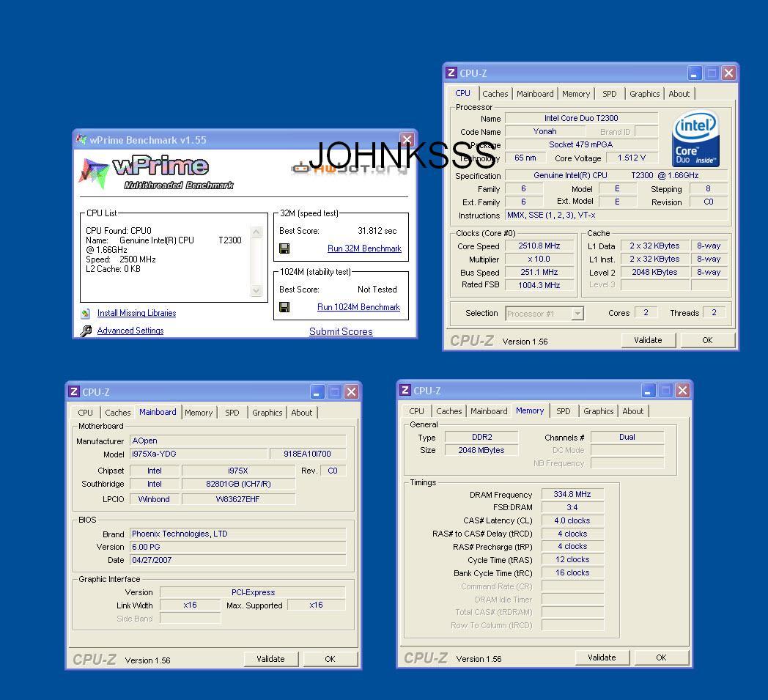Open Advanced Settings link
This screenshot has width=768, height=700.
point(130,331)
